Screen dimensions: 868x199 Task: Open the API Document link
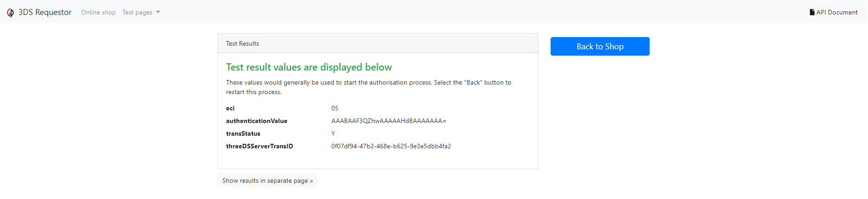click(834, 12)
